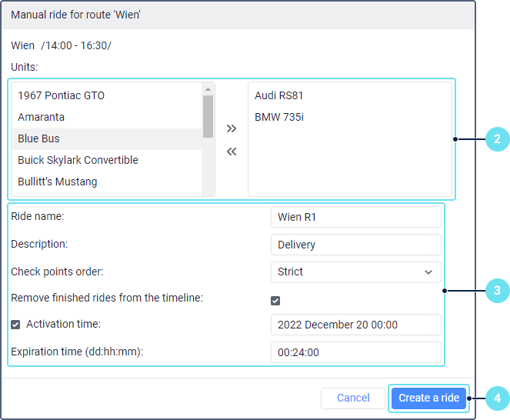This screenshot has width=510, height=420.
Task: Uncheck Remove finished rides from timeline
Action: tap(275, 301)
